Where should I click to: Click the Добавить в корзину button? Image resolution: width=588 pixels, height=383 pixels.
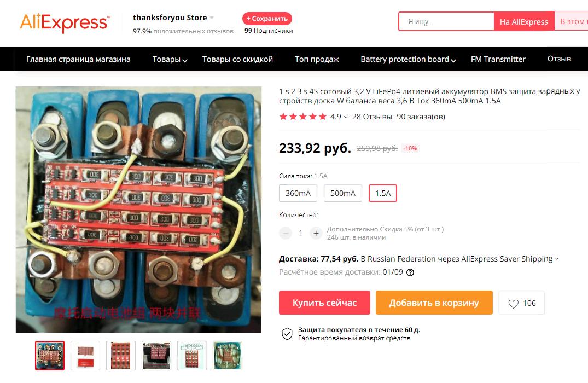(434, 303)
